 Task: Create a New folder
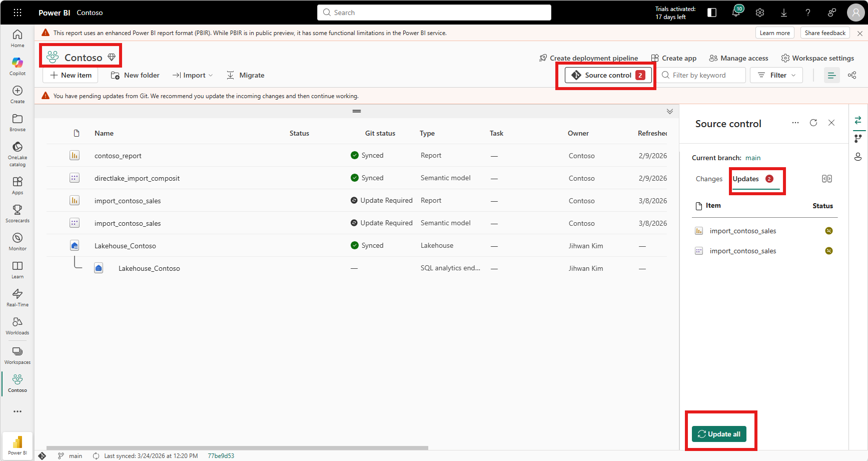click(x=135, y=75)
